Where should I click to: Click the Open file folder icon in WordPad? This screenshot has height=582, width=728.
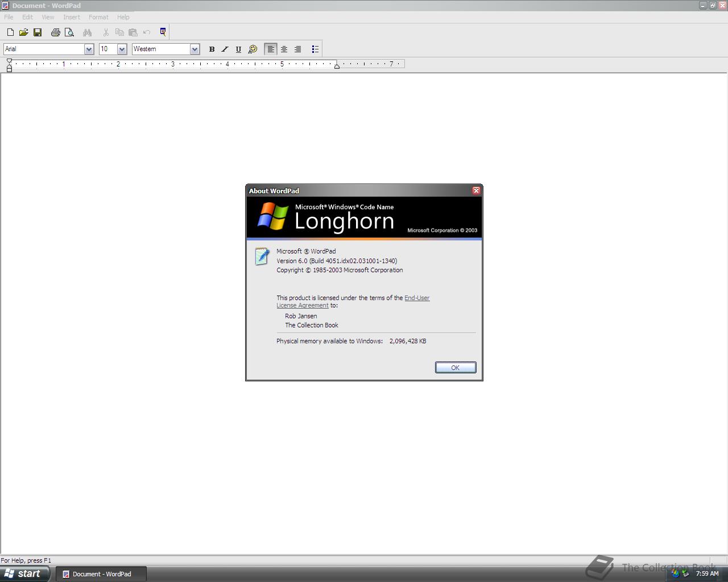(24, 32)
